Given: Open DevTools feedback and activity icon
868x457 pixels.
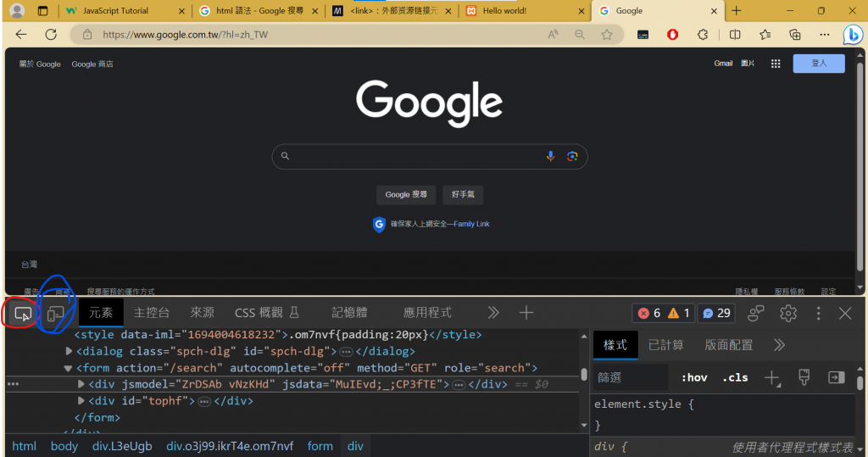Looking at the screenshot, I should tap(755, 314).
